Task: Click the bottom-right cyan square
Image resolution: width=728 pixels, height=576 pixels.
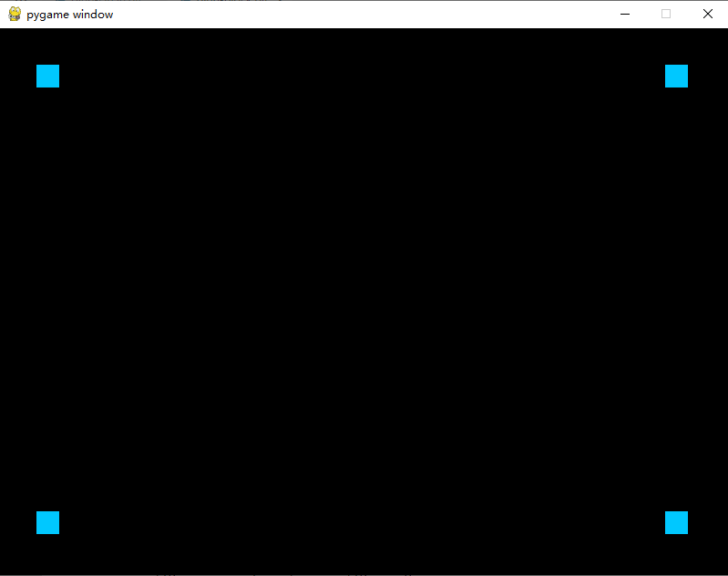Action: click(676, 522)
